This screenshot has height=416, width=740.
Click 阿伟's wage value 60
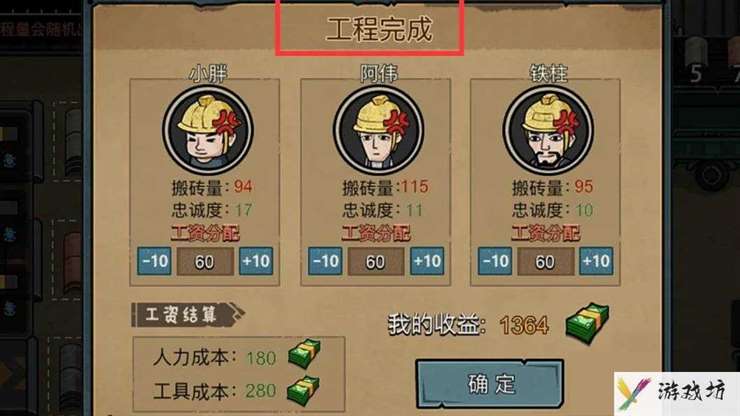[x=376, y=262]
